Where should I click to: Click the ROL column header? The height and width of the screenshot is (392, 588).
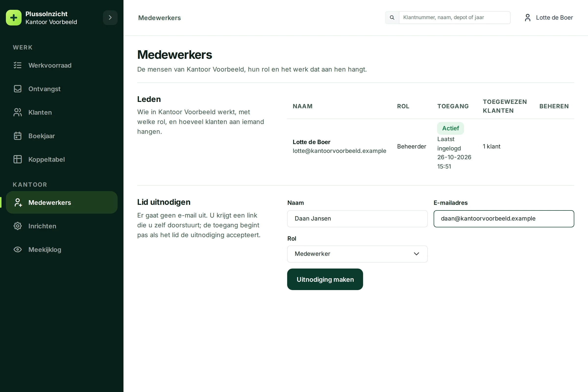[x=403, y=106]
